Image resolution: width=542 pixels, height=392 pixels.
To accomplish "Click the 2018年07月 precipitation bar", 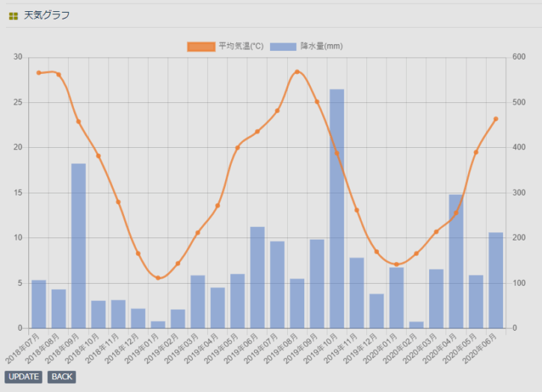I will 39,304.
